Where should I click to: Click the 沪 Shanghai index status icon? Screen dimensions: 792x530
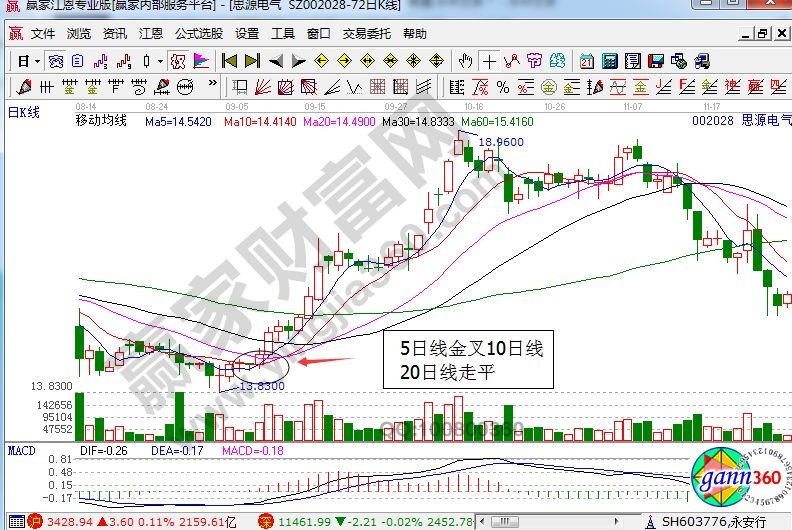pos(35,521)
